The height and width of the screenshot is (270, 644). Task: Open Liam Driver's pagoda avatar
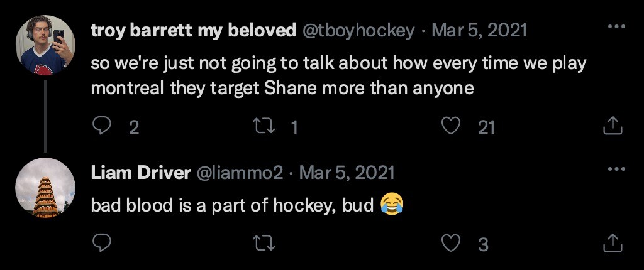coord(45,187)
